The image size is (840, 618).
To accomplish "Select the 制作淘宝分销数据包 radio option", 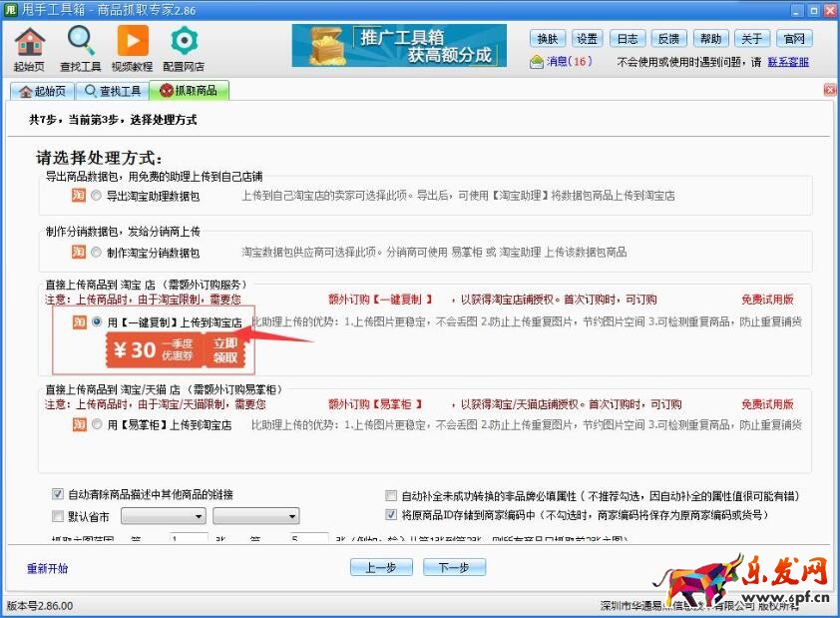I will pos(97,253).
